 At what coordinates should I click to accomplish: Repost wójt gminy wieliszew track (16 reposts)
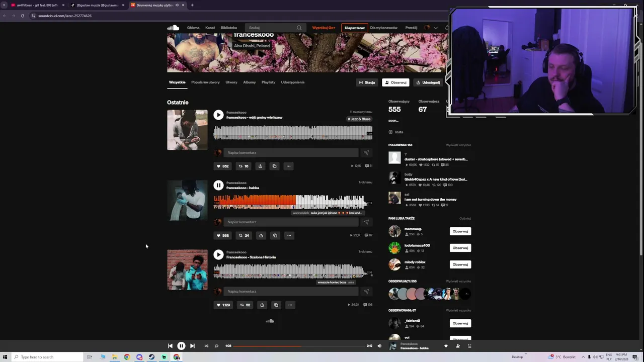[244, 166]
